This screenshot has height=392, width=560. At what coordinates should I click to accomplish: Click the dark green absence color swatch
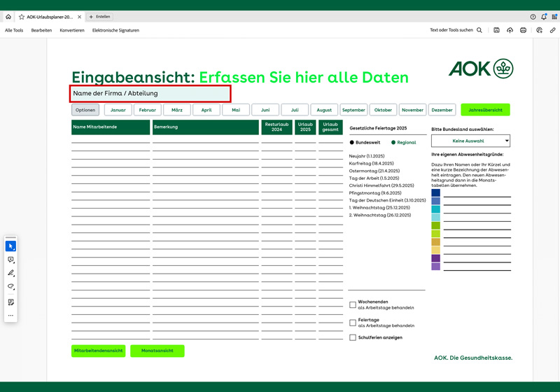tap(435, 225)
